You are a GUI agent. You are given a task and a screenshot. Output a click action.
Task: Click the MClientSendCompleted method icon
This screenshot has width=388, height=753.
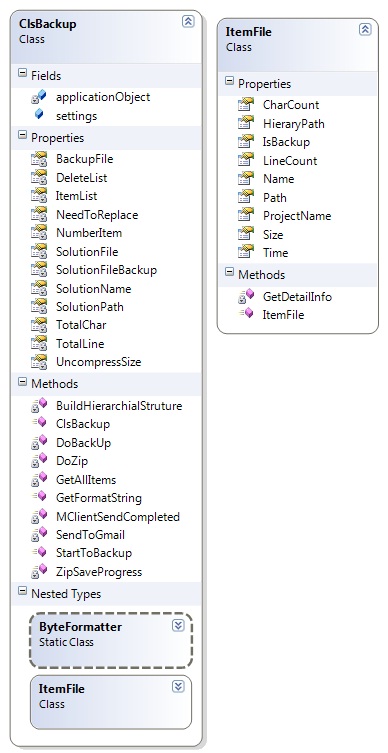pyautogui.click(x=39, y=517)
